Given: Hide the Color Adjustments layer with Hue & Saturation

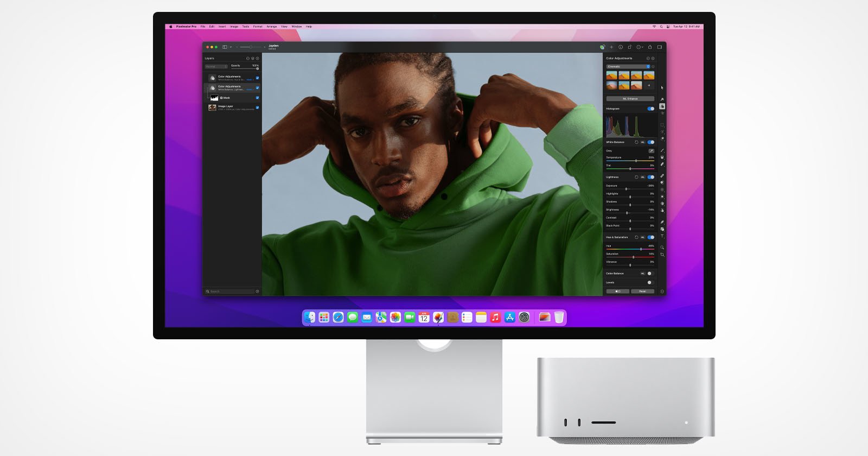Looking at the screenshot, I should (257, 78).
